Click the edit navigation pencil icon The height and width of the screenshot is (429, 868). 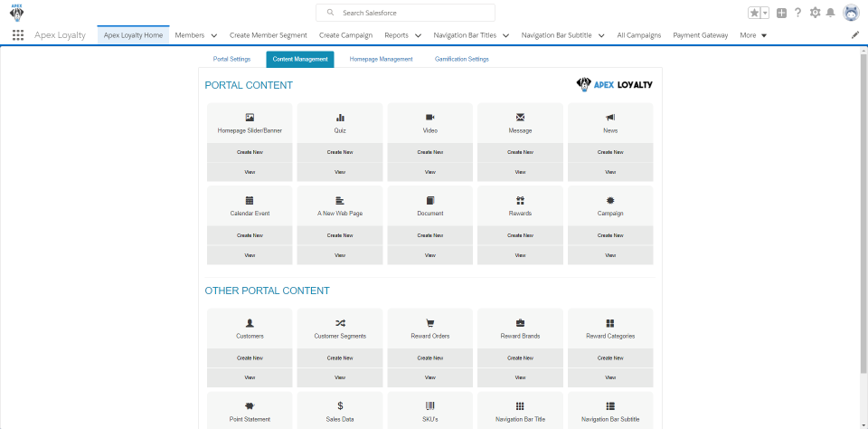(855, 35)
